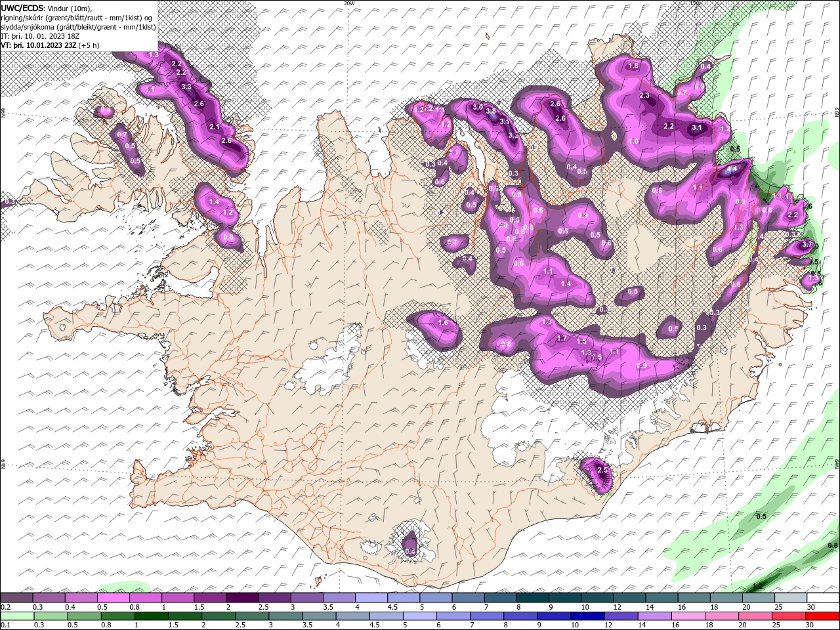Select bottom-row gray-blue swatch between 4 and 4.5
This screenshot has height=630, width=840.
[x=352, y=616]
